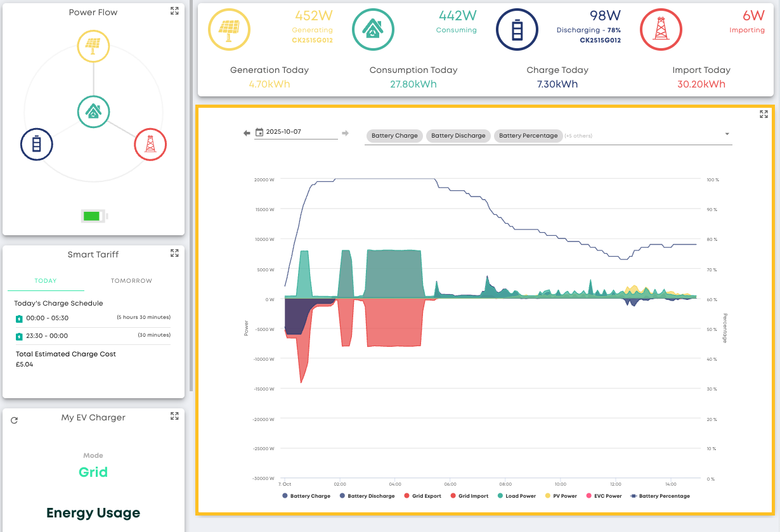Click the grid pylon icon in Power Flow

tap(150, 145)
